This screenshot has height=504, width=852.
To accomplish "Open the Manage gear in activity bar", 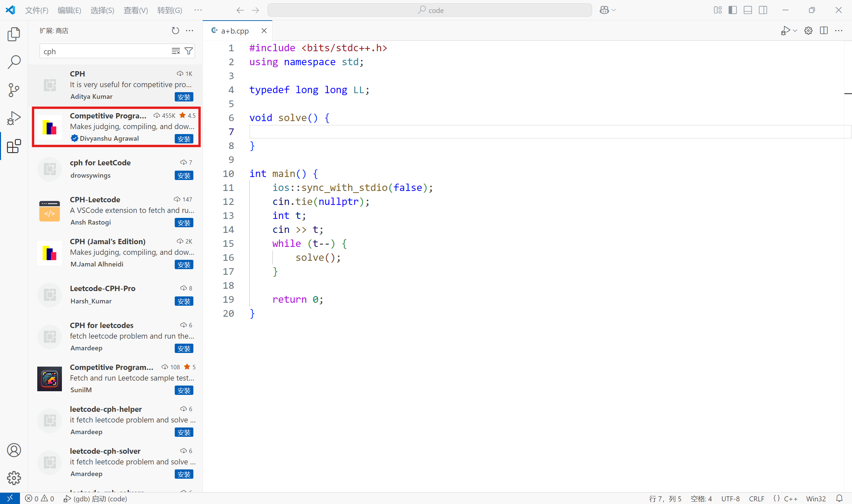I will [x=14, y=478].
